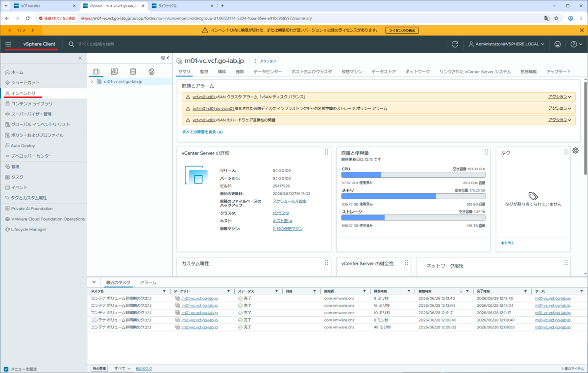Click すべての問題を表示 (4) link
The image size is (588, 373).
click(202, 132)
